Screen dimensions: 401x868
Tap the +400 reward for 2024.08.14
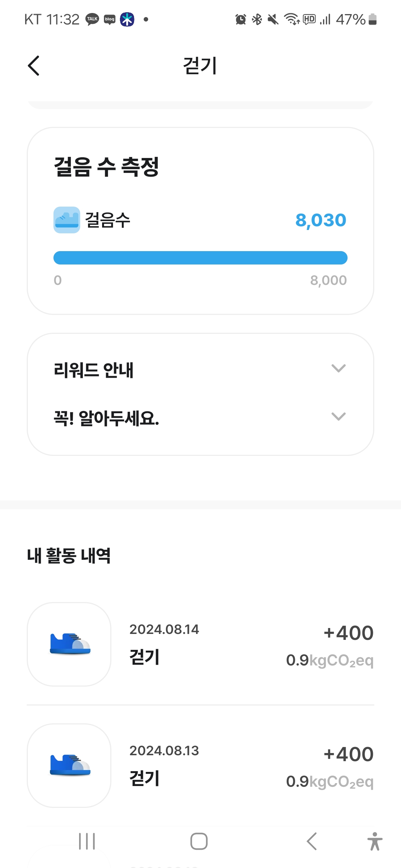click(348, 633)
